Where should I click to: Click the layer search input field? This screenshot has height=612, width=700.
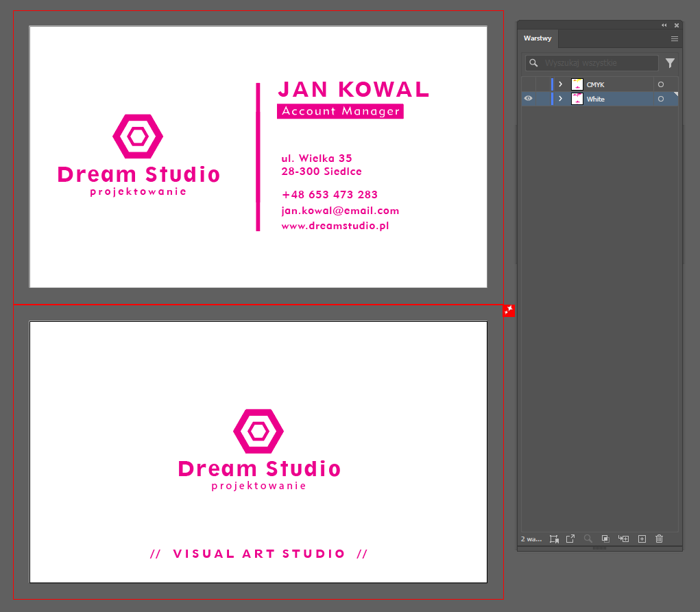tap(598, 63)
